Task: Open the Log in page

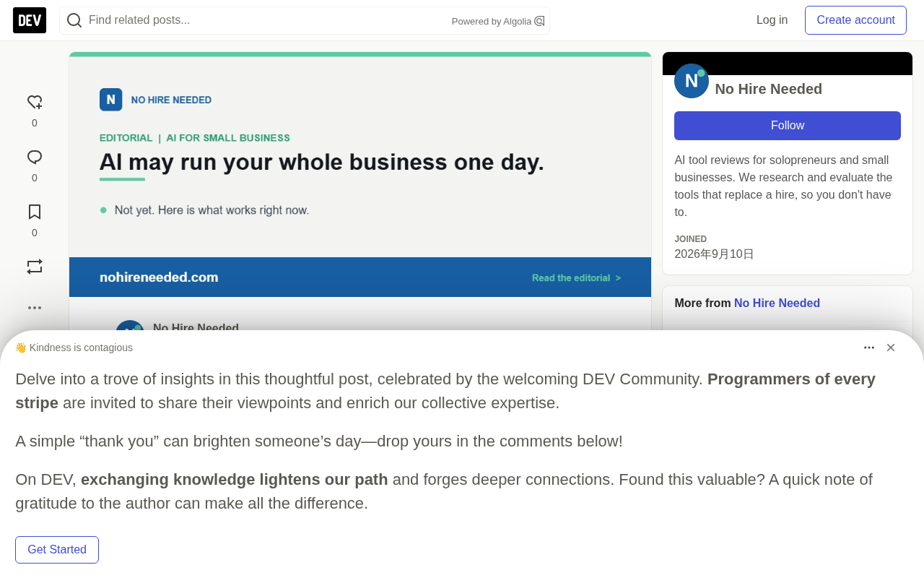Action: tap(772, 20)
